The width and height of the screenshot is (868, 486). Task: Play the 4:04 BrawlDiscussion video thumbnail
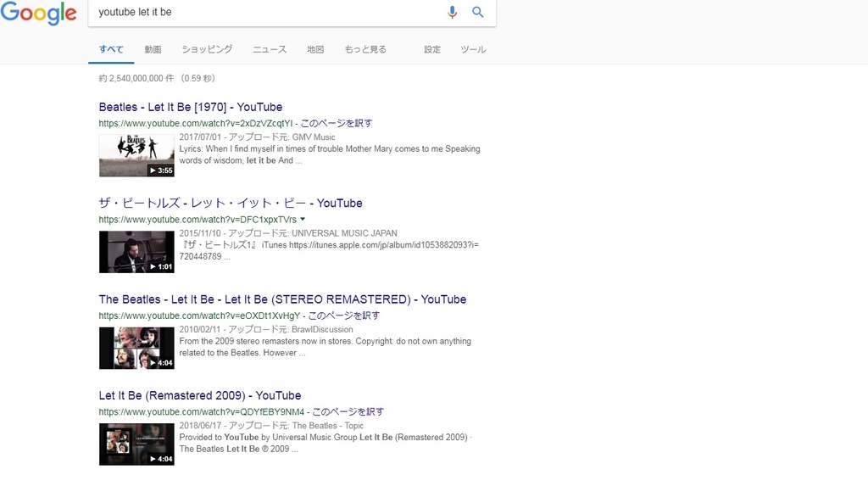136,348
